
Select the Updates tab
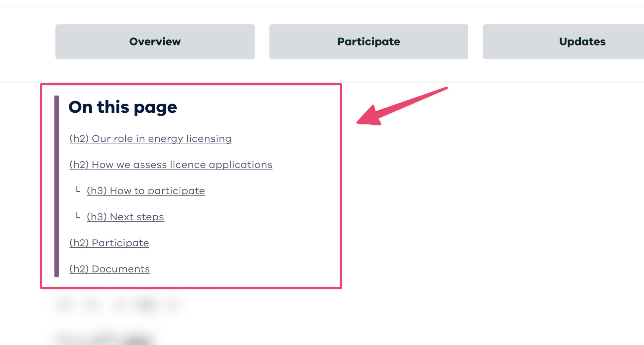[x=582, y=42]
